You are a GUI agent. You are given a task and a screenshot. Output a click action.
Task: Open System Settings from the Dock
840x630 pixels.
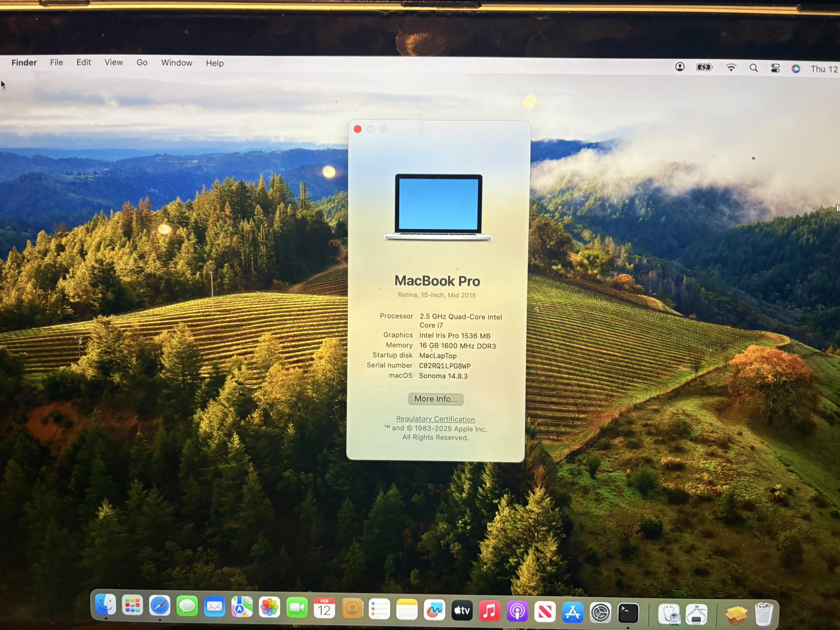click(x=600, y=613)
